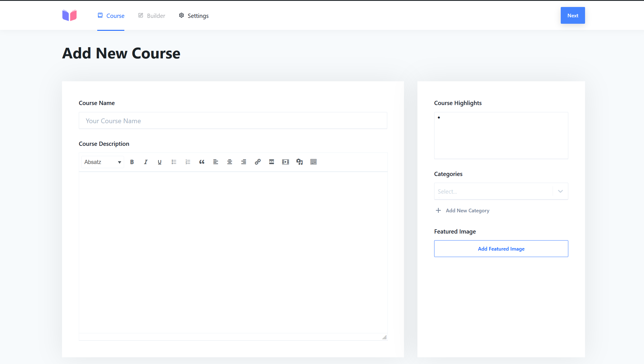Open Add Featured Image

coord(501,249)
